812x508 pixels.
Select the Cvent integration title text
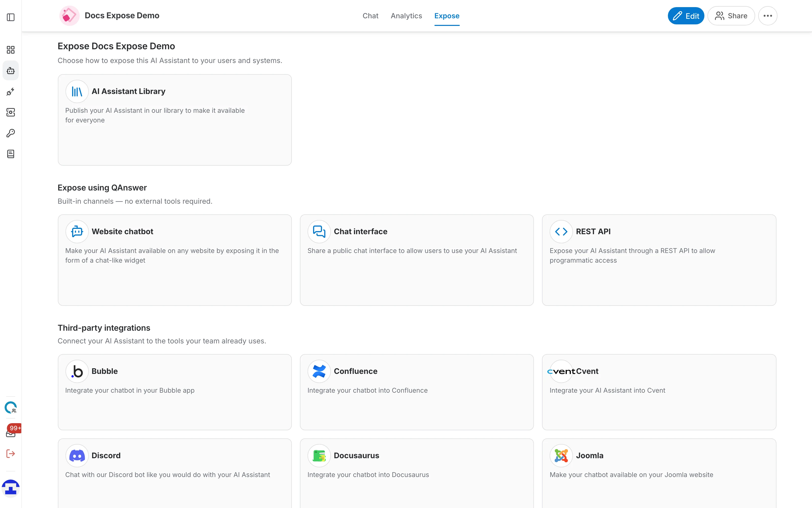[587, 371]
